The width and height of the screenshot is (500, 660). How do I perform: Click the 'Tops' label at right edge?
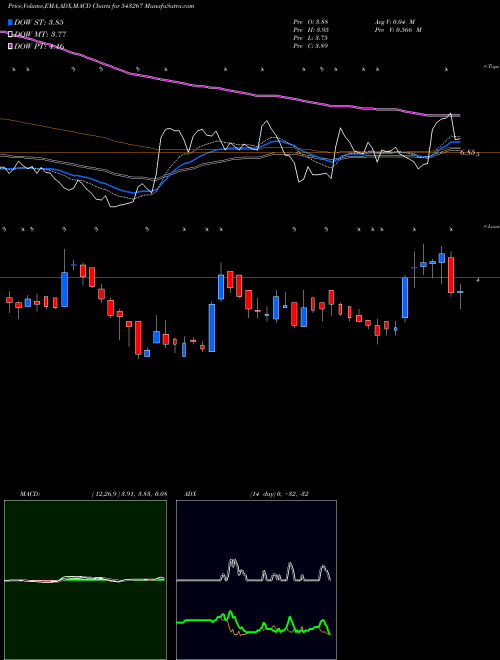point(491,67)
